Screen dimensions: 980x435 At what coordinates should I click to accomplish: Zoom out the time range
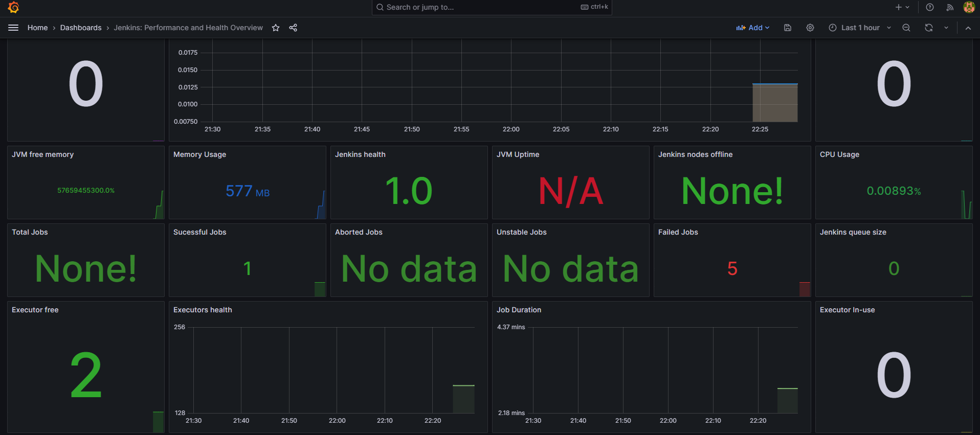point(906,28)
